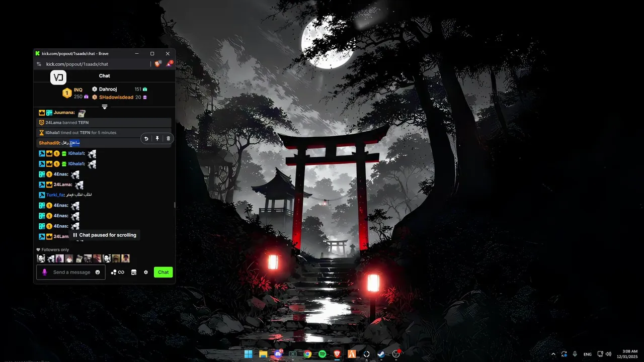Click the Brave Rewards triangle icon
The image size is (644, 362).
pos(170,64)
